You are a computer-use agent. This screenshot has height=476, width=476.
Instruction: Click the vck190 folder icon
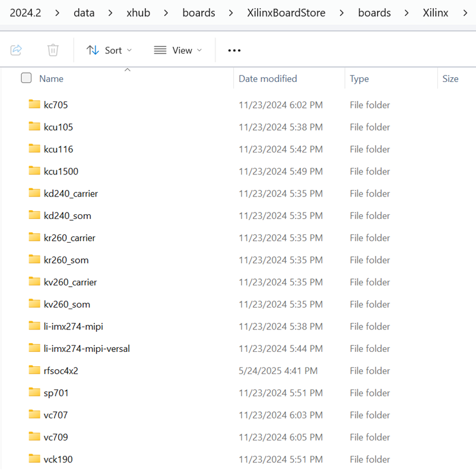pos(34,459)
